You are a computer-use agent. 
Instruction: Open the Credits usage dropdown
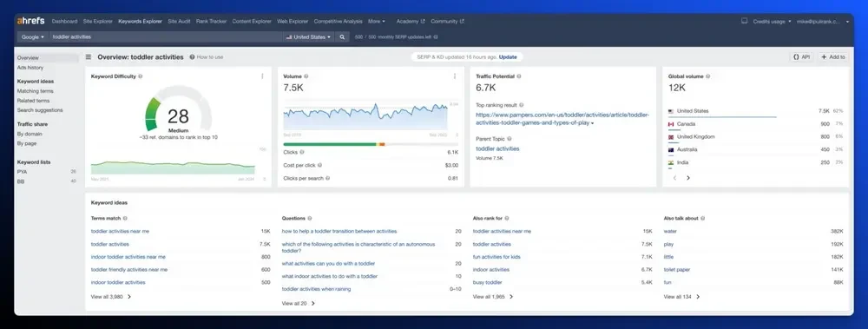click(x=773, y=21)
